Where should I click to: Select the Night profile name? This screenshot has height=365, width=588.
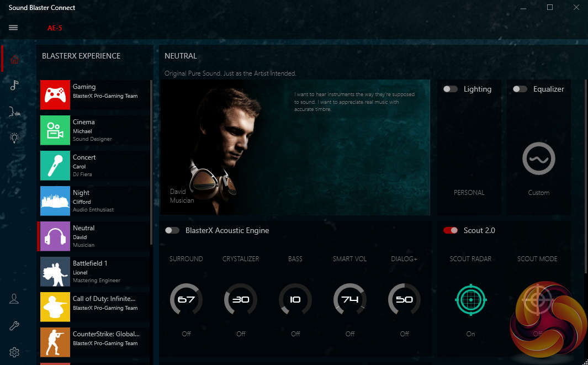pos(81,193)
